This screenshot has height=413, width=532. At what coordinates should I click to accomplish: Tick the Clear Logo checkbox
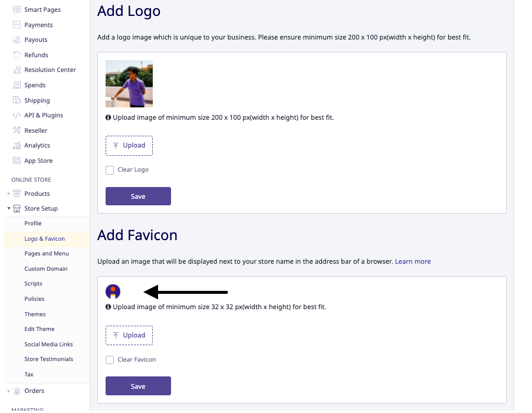click(110, 170)
